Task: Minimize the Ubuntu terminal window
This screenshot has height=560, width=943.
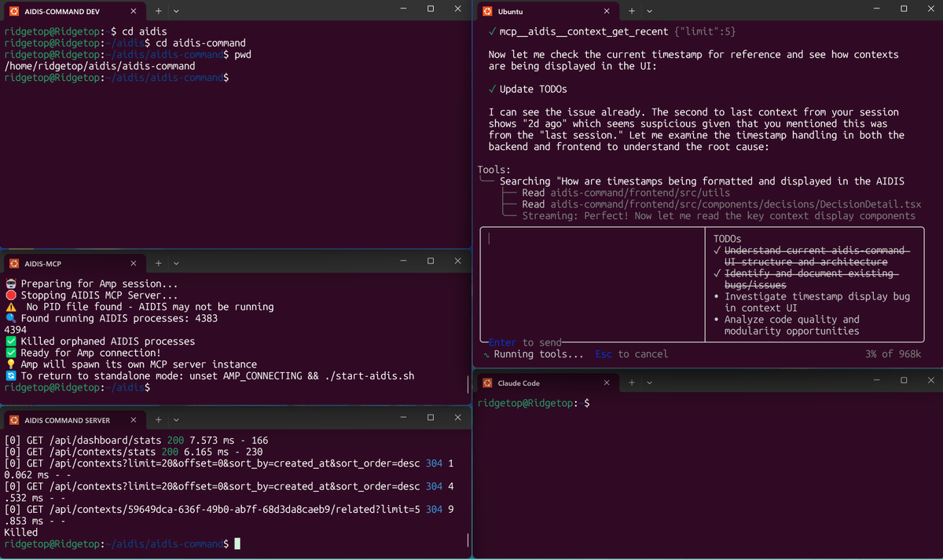Action: click(x=876, y=9)
